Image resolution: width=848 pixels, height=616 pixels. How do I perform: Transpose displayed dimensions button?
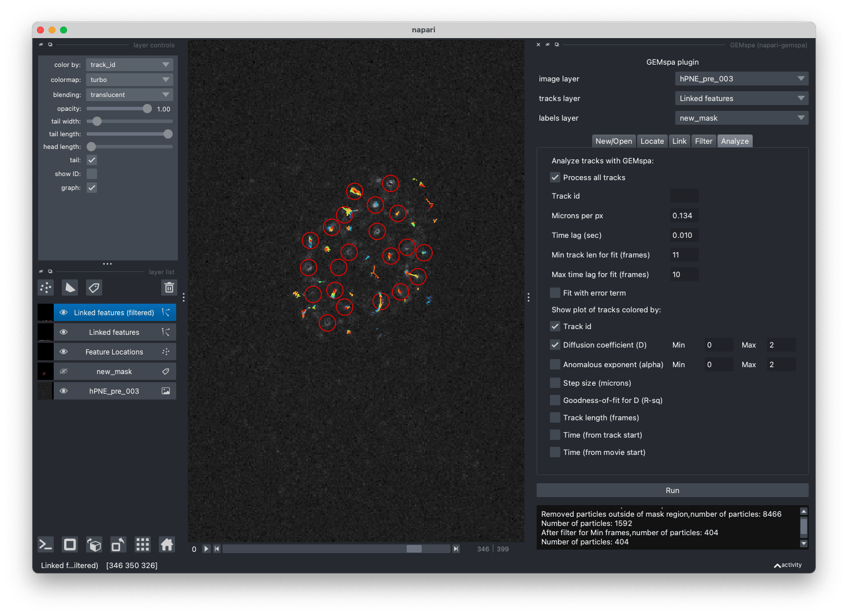[x=118, y=544]
